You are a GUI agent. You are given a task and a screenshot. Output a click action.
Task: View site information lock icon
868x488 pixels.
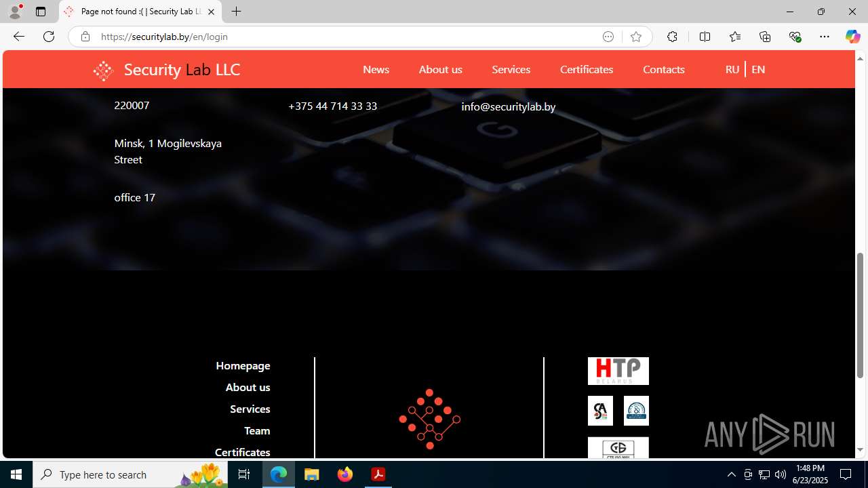(x=85, y=37)
